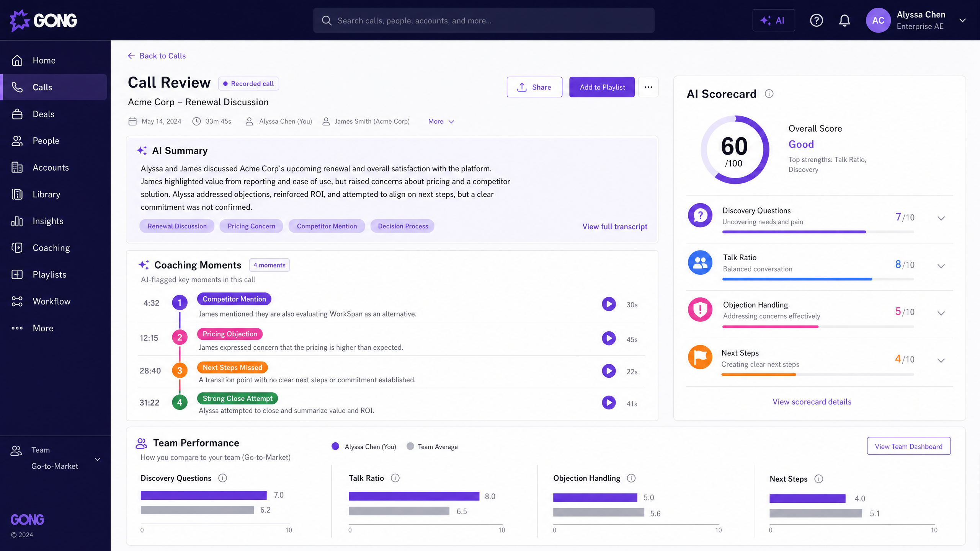
Task: Click the search calls input field
Action: click(483, 20)
